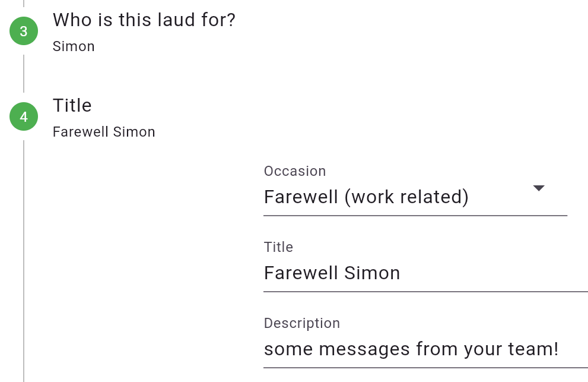This screenshot has width=588, height=382.
Task: Click the 'Farewell Simon' summary under step 4
Action: point(104,132)
